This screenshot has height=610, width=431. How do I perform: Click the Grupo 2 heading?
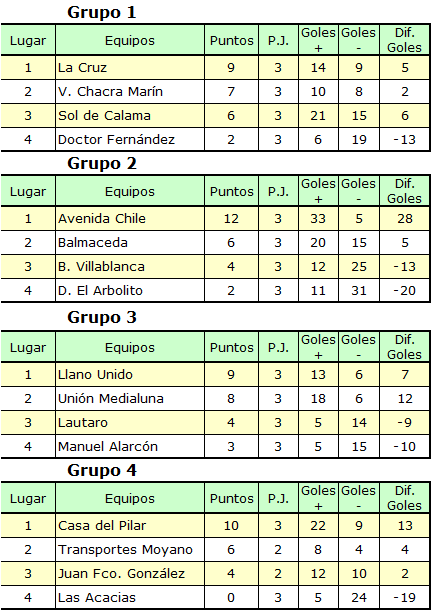click(x=102, y=163)
